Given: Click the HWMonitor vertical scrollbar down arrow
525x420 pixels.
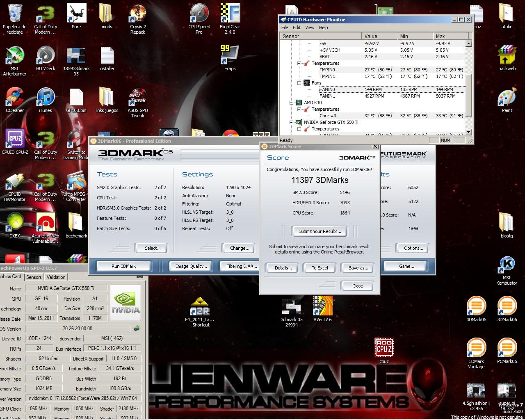Looking at the screenshot, I should (x=468, y=132).
